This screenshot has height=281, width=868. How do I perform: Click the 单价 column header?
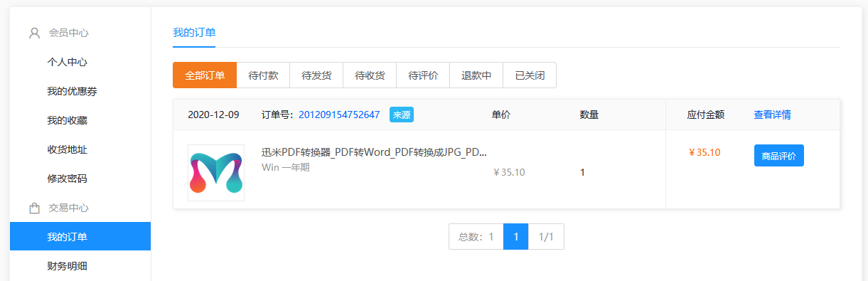[x=500, y=115]
